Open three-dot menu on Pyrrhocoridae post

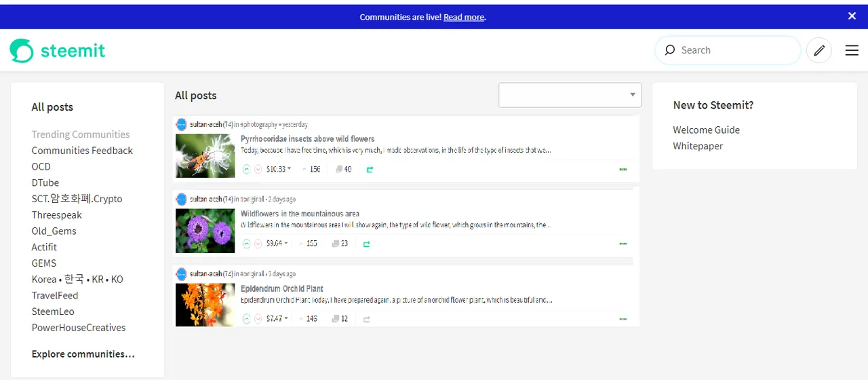[x=623, y=169]
